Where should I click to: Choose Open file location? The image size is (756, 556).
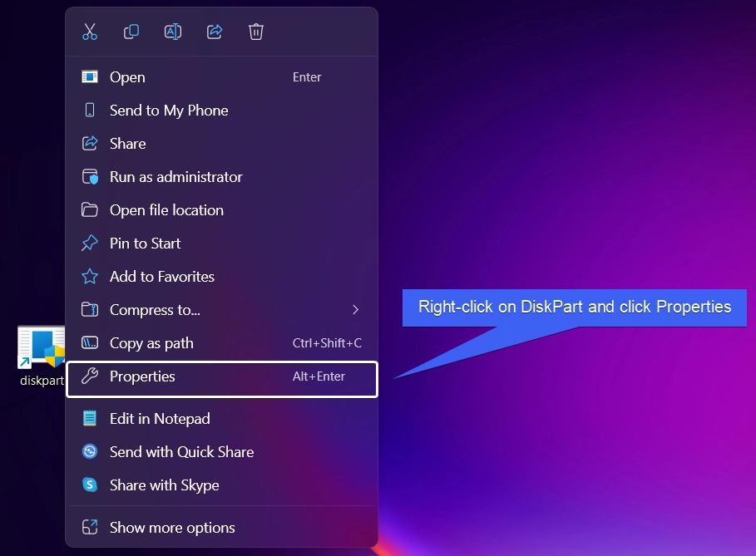click(222, 210)
